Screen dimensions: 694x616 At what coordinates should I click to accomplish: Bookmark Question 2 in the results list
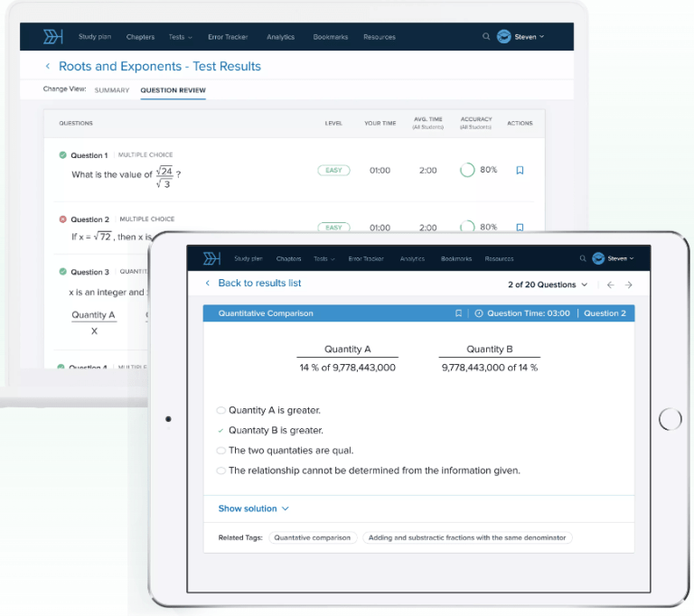[x=520, y=227]
